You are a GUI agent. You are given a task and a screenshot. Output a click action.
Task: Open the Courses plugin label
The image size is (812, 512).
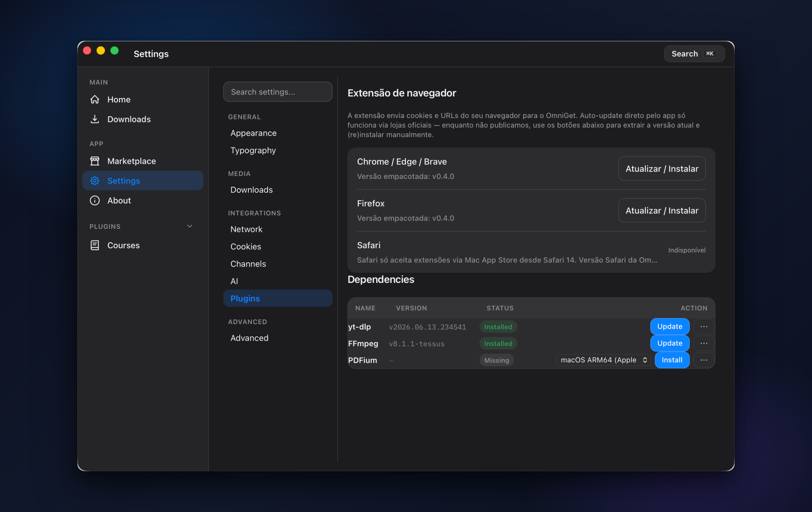coord(123,245)
